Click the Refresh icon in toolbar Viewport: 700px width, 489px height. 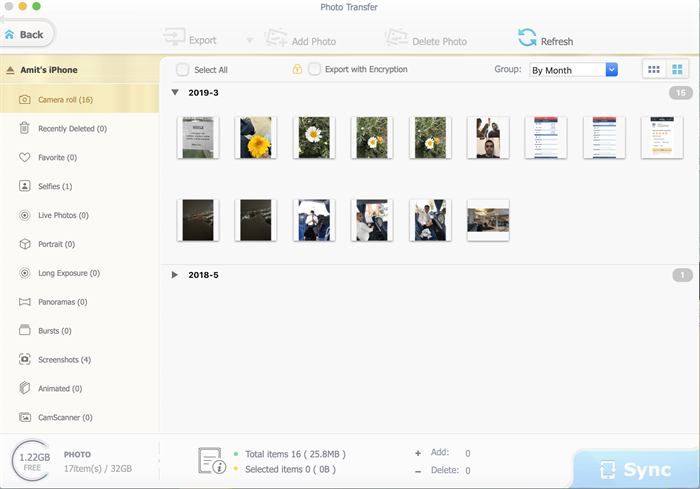(x=527, y=38)
